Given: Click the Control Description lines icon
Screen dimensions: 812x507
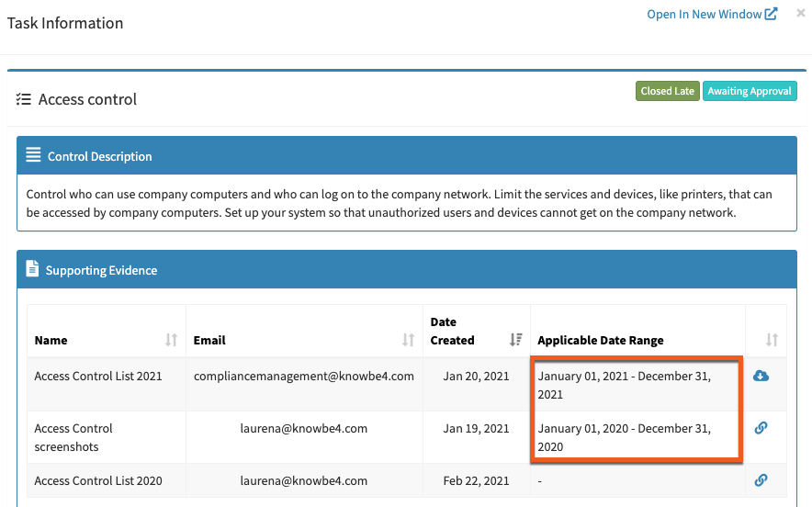Looking at the screenshot, I should (x=33, y=155).
